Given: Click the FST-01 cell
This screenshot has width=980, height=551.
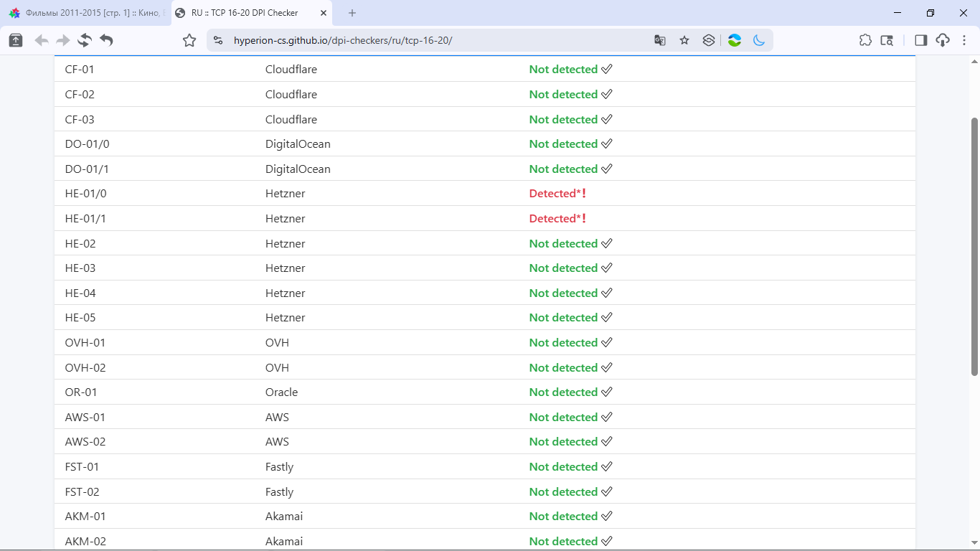Looking at the screenshot, I should click(82, 467).
